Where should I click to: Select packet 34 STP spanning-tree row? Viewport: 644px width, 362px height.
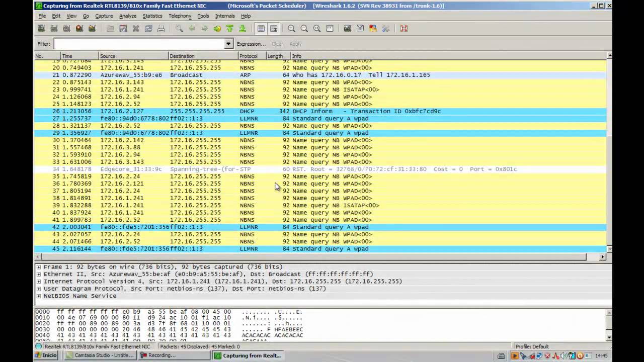pos(320,169)
